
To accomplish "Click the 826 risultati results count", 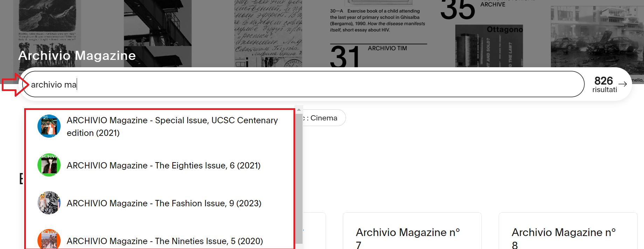I will pyautogui.click(x=604, y=84).
